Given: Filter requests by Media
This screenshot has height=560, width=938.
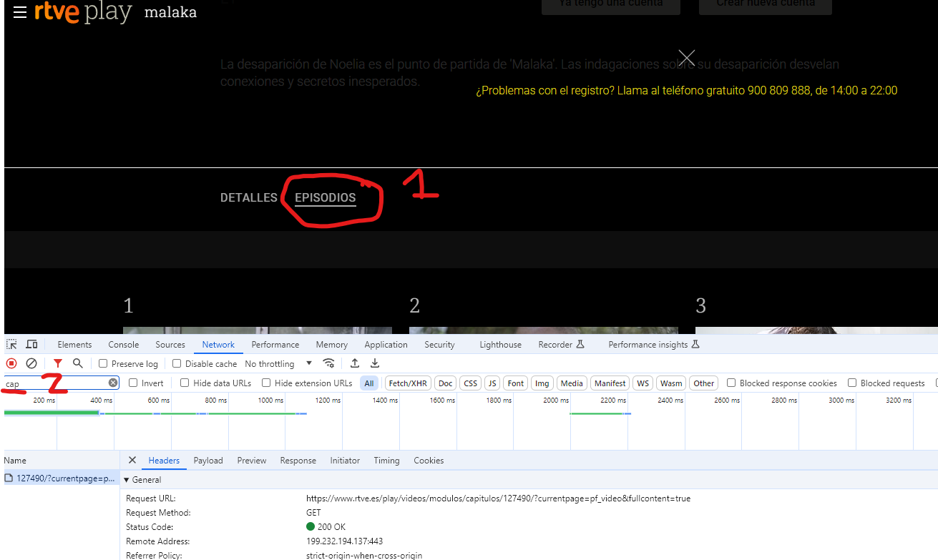Looking at the screenshot, I should pyautogui.click(x=572, y=383).
